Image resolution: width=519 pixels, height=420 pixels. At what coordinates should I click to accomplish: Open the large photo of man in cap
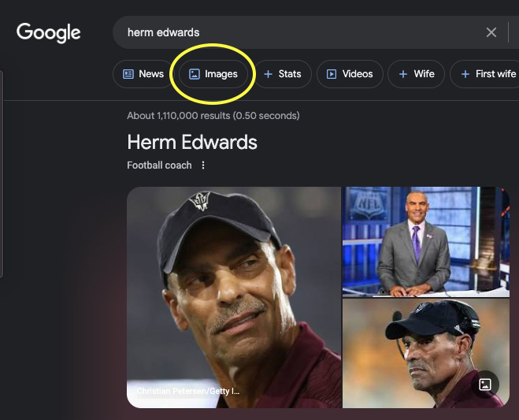(x=234, y=297)
